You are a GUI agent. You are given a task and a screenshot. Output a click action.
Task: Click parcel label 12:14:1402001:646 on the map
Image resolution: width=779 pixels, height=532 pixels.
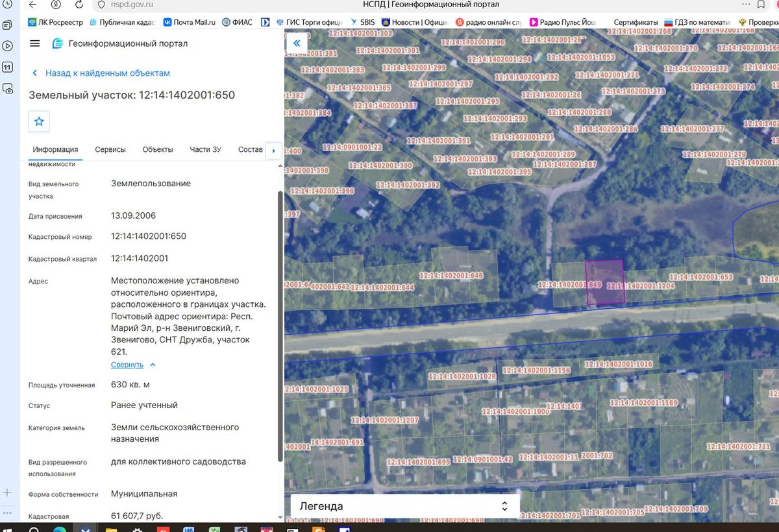[x=451, y=276]
